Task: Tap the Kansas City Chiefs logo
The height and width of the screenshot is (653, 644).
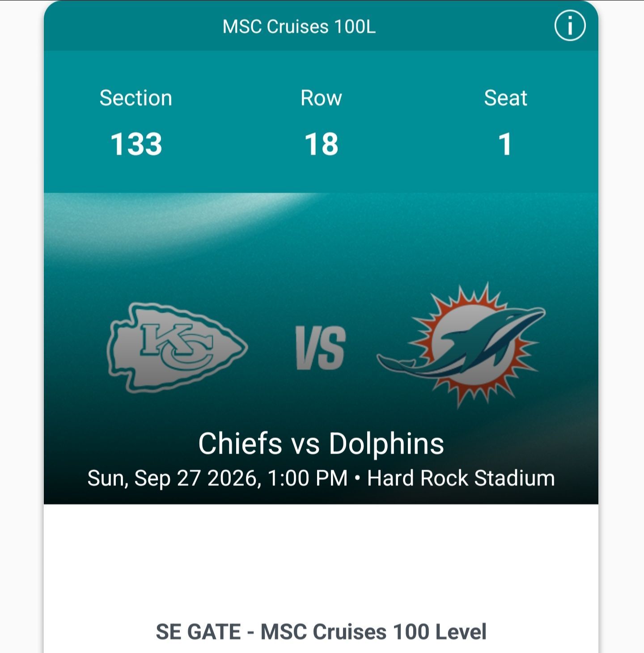Action: pyautogui.click(x=177, y=347)
